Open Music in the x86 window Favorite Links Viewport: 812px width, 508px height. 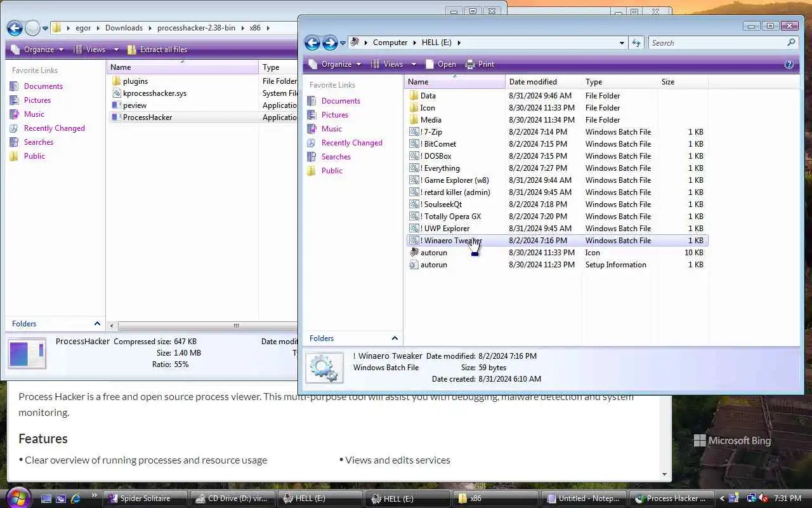[34, 114]
